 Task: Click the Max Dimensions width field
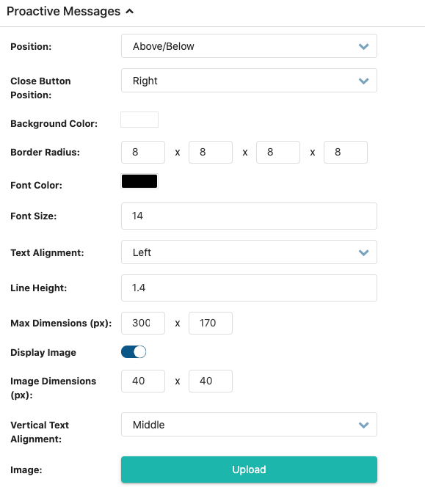143,323
